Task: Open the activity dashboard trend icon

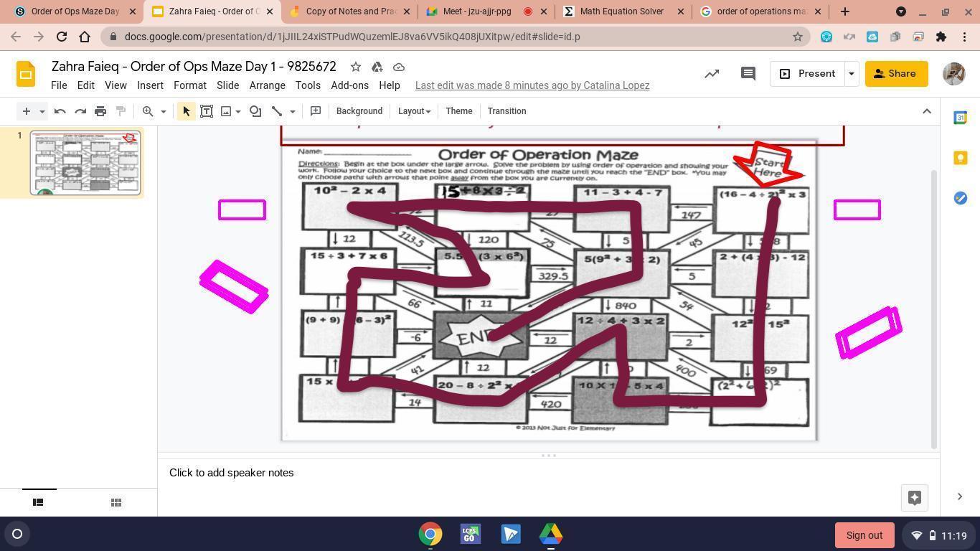Action: [712, 74]
